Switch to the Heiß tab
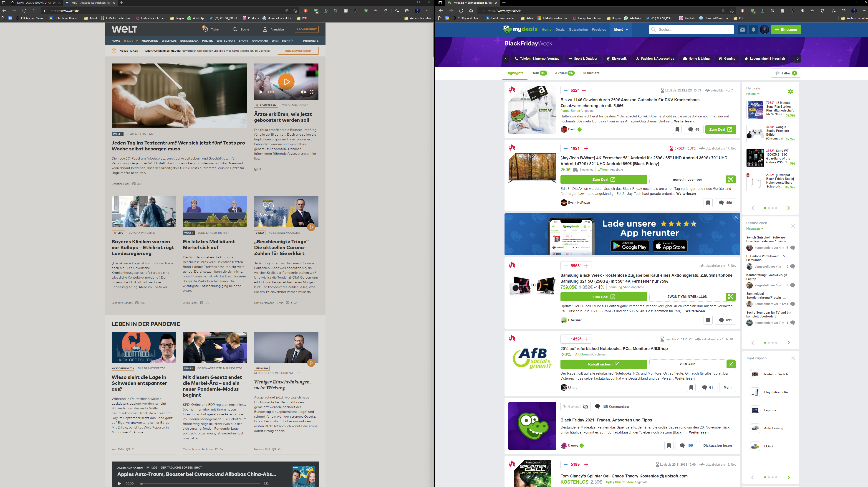The image size is (868, 487). point(539,73)
